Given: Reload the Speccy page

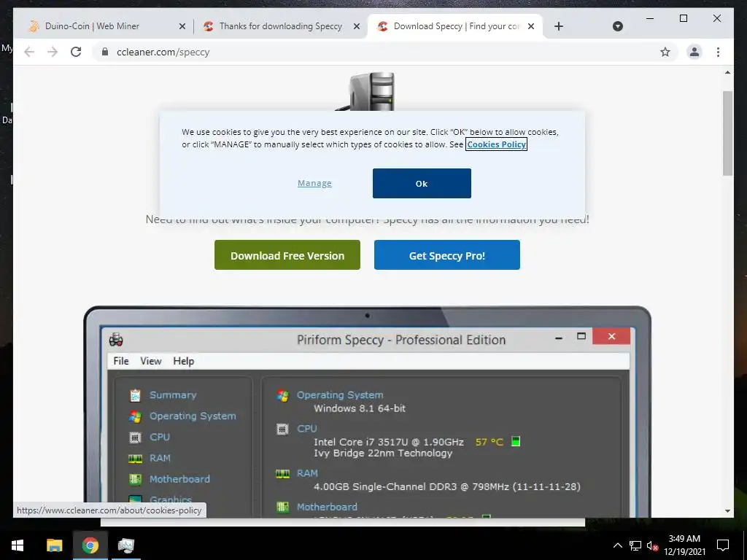Looking at the screenshot, I should [76, 52].
